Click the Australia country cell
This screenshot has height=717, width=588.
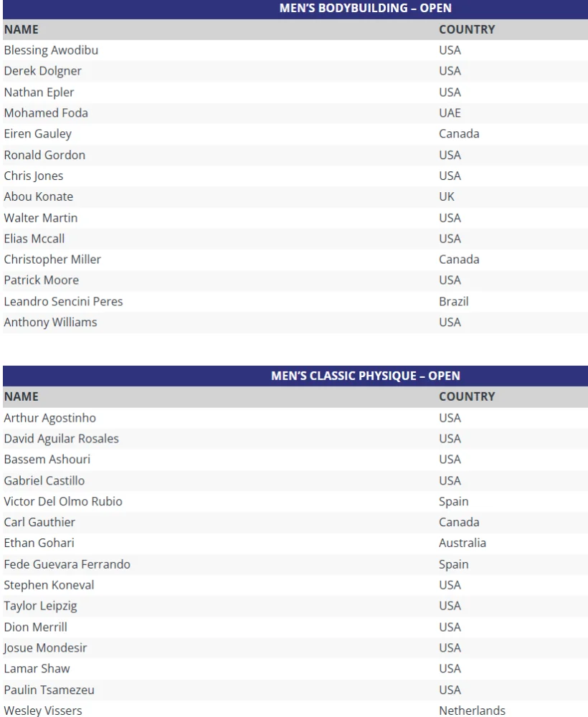(x=463, y=543)
